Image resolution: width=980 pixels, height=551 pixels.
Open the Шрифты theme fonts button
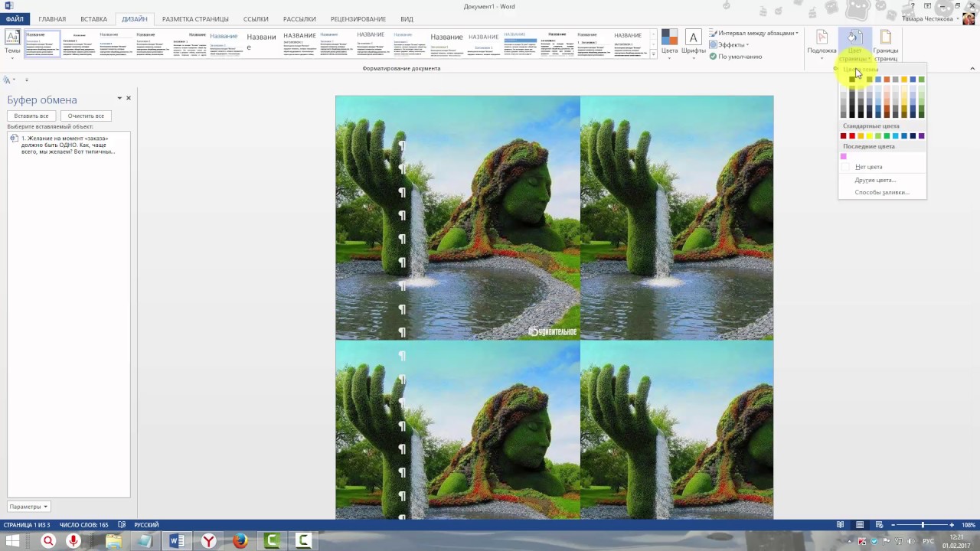(x=693, y=43)
